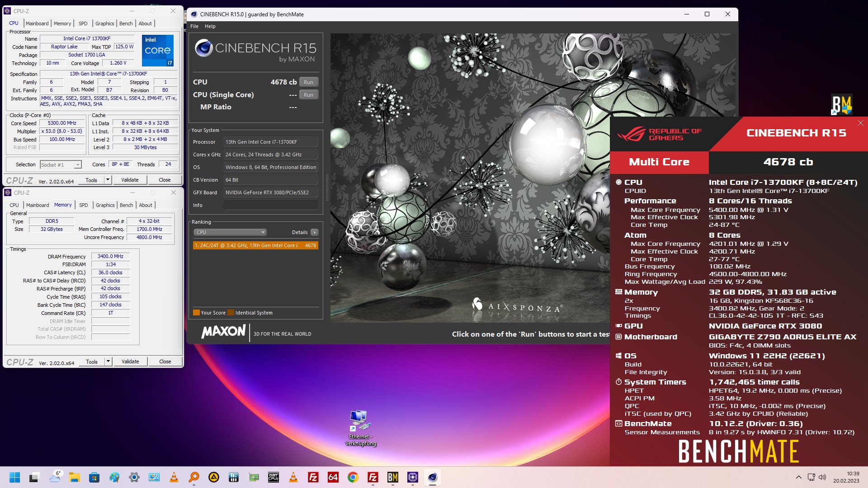Open the HWiNFO bars icon on the taskbar
This screenshot has height=488, width=868.
234,477
